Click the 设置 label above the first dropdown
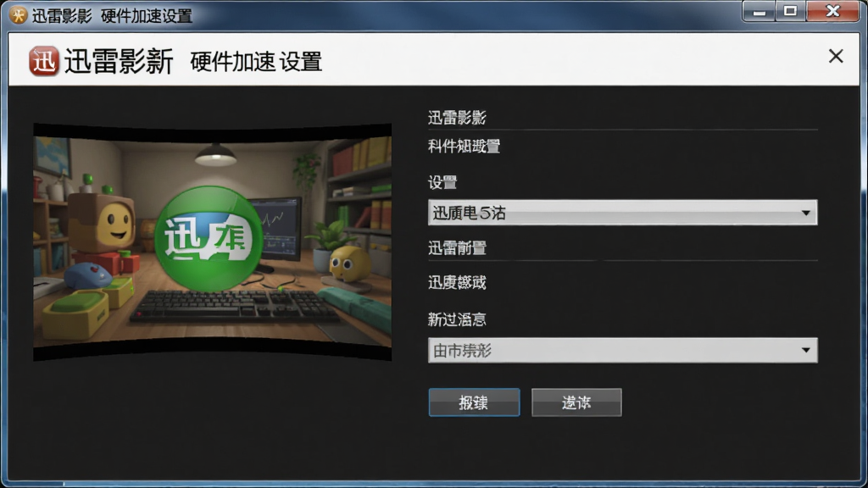 click(442, 183)
